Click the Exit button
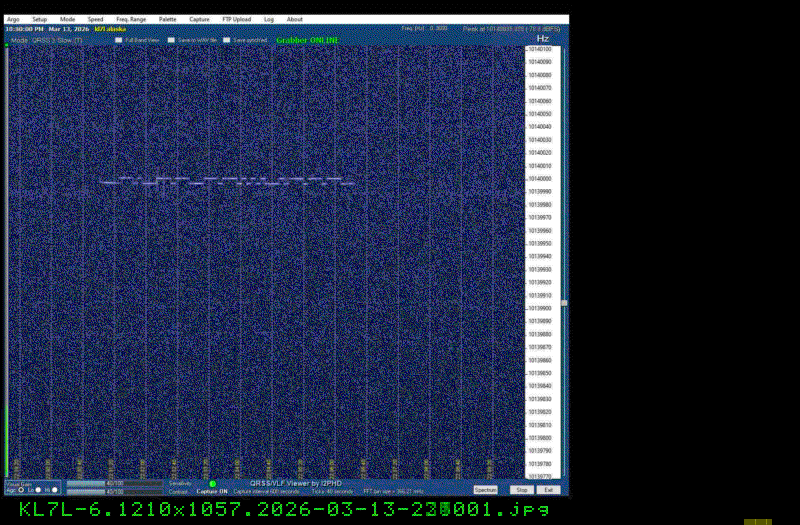 tap(548, 490)
